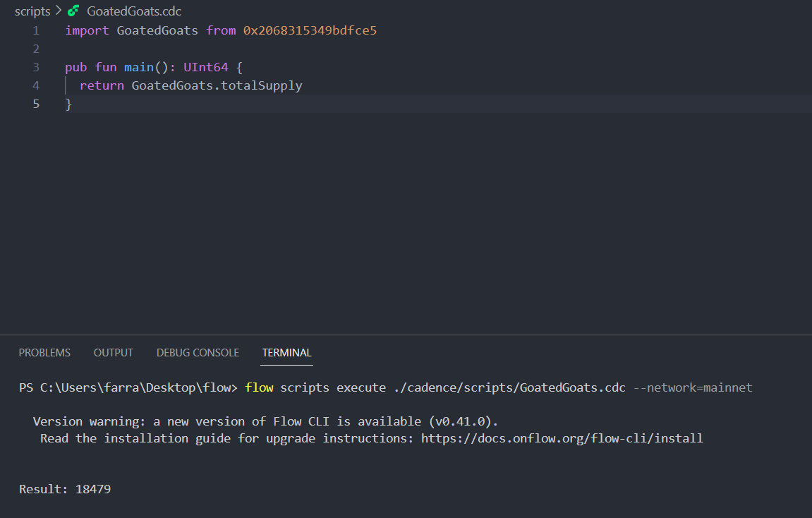Click line number 4 in the gutter
This screenshot has width=812, height=518.
point(35,85)
